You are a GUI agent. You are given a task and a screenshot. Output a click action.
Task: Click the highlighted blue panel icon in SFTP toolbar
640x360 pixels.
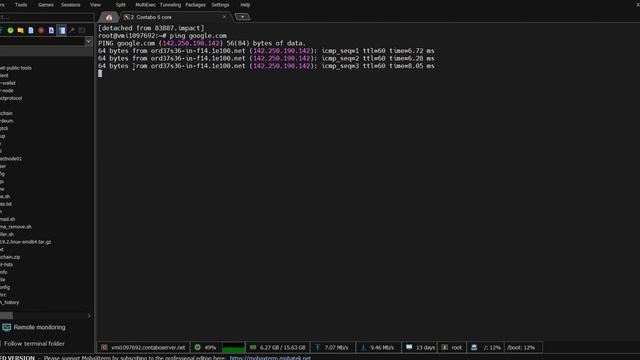pyautogui.click(x=62, y=30)
